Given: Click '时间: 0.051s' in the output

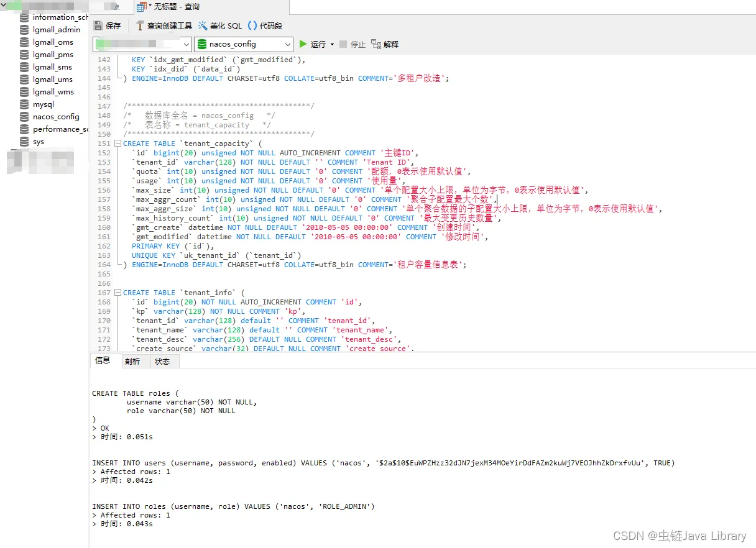Looking at the screenshot, I should click(x=126, y=437).
